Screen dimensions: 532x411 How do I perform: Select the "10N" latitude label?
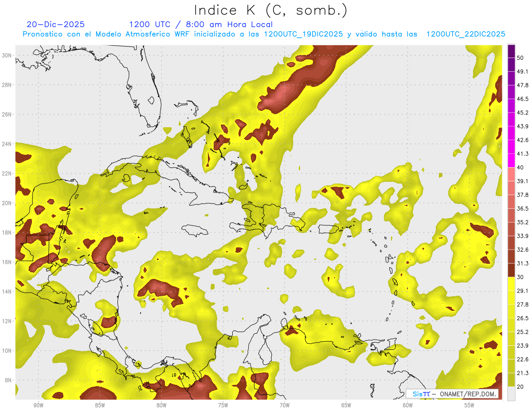click(x=7, y=351)
